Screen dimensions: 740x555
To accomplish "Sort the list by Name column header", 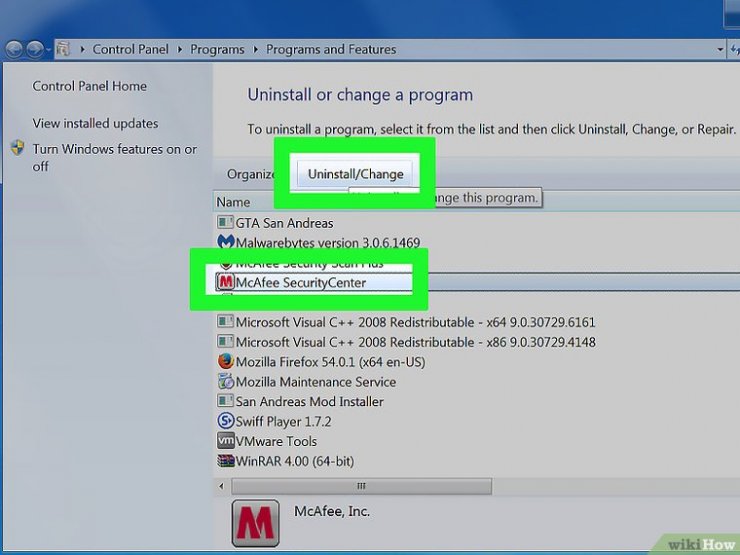I will [x=233, y=202].
